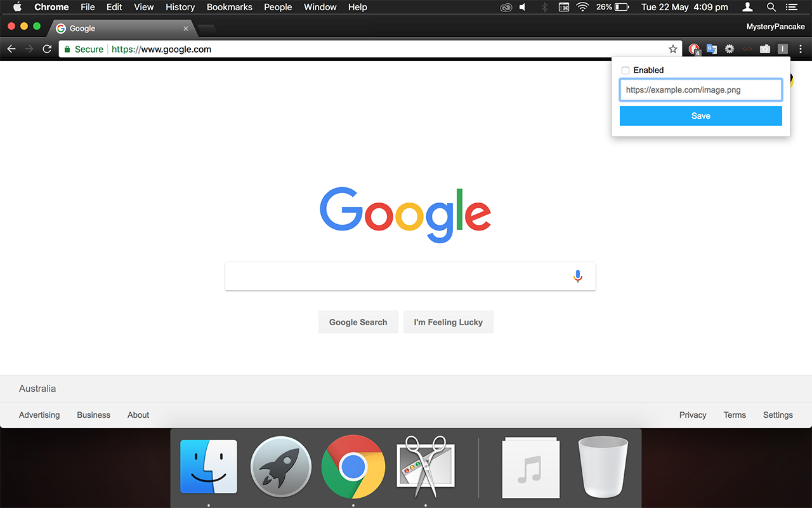Open the Terms link
Viewport: 812px width, 508px height.
tap(735, 415)
